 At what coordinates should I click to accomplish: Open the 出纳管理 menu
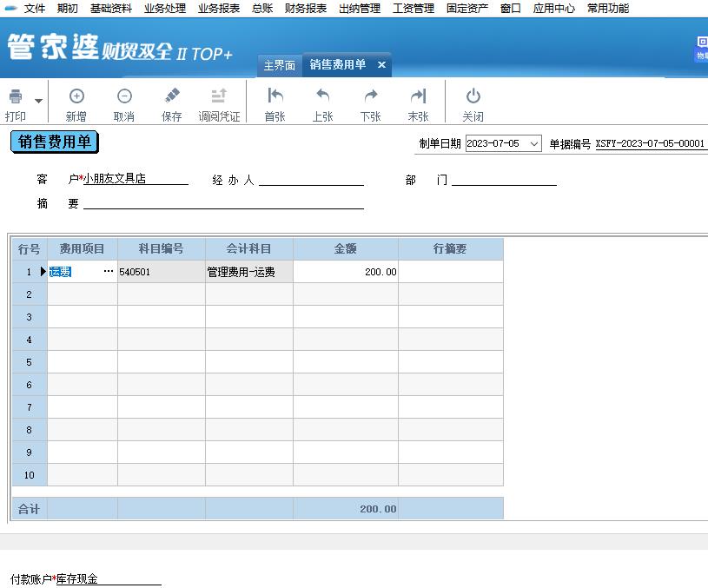pos(360,8)
